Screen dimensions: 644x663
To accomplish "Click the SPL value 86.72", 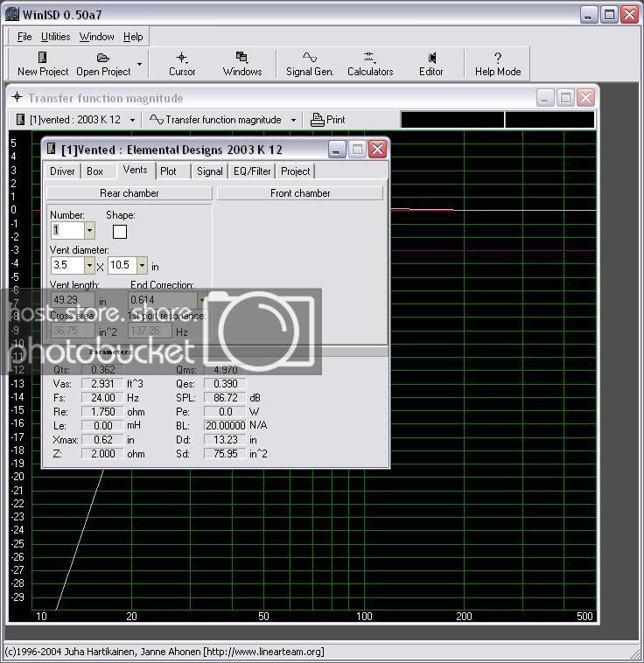I will [x=225, y=397].
